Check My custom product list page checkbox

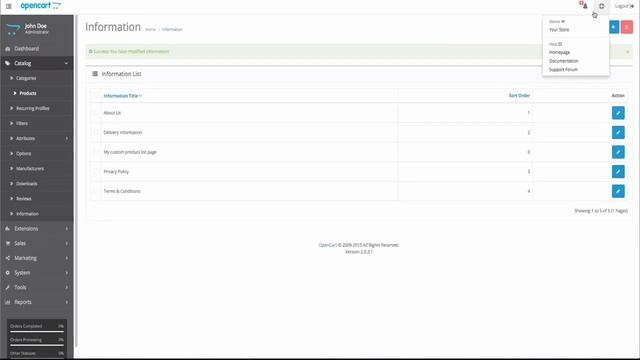(96, 152)
